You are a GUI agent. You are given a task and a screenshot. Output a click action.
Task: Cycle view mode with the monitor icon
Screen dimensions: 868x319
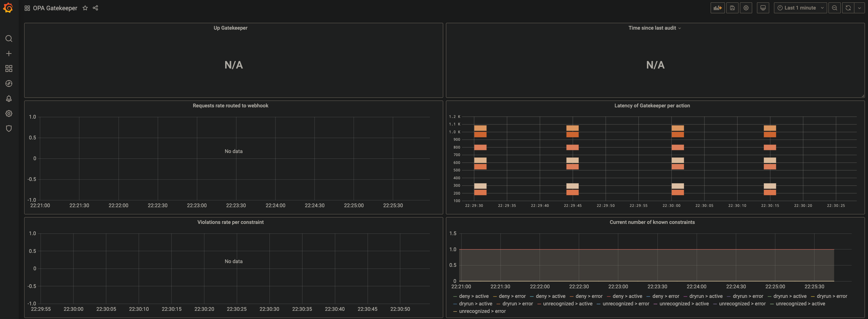(x=763, y=8)
